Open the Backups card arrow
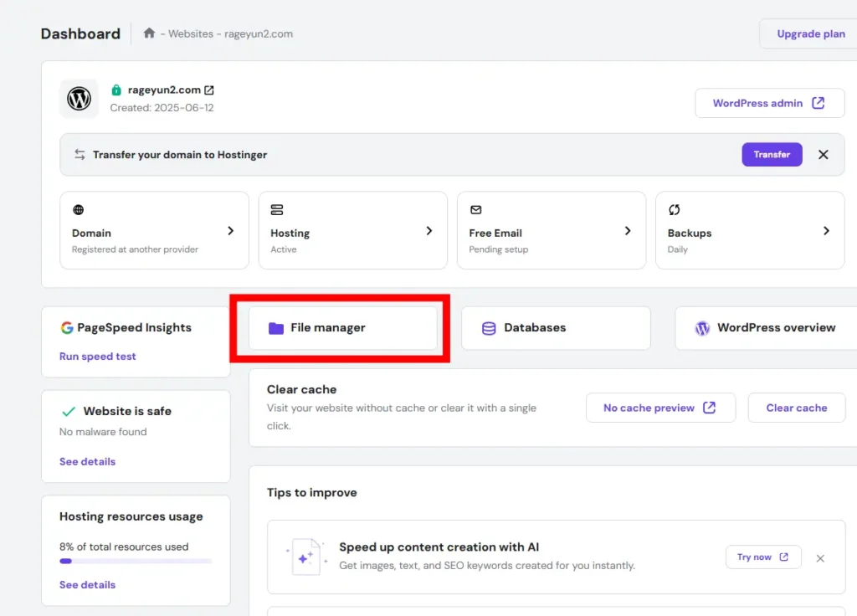This screenshot has width=857, height=616. click(x=826, y=231)
